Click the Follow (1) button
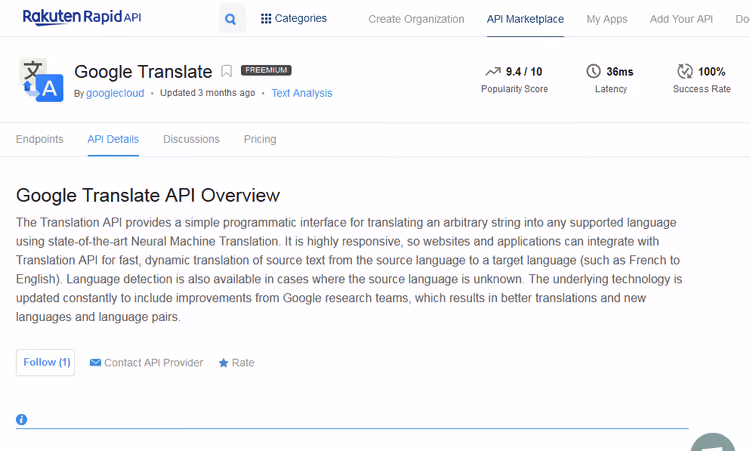Image resolution: width=750 pixels, height=451 pixels. [45, 363]
